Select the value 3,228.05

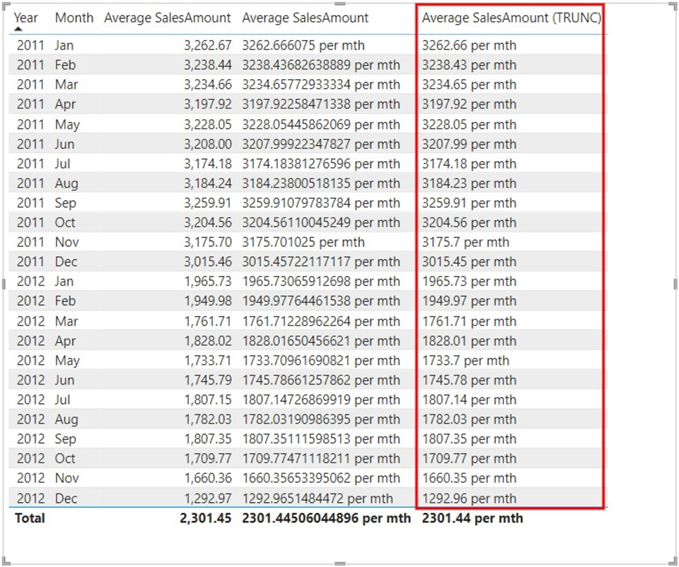[x=207, y=124]
